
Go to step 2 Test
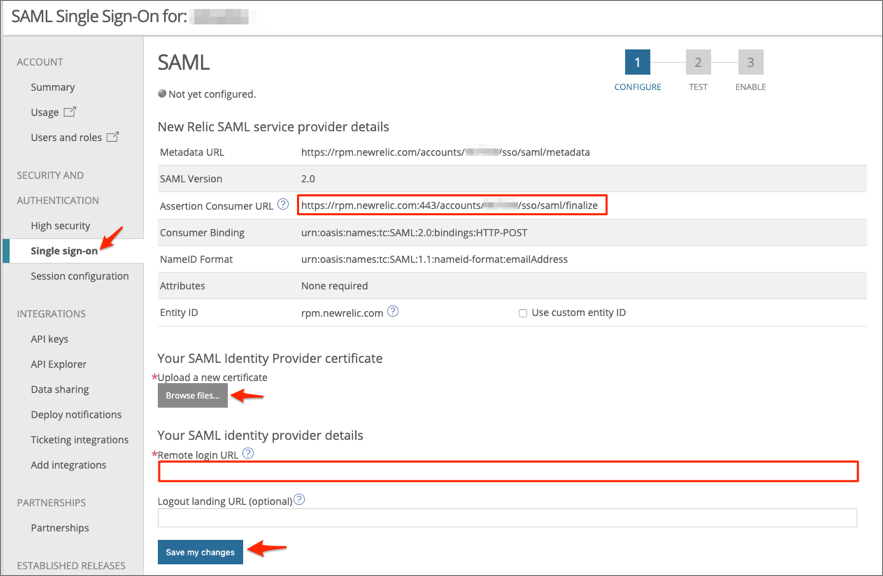click(698, 63)
